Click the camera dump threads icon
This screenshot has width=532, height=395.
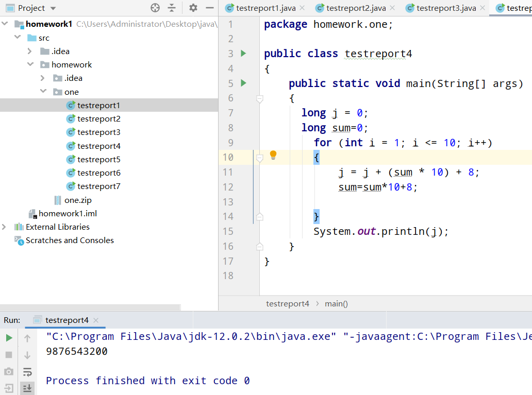9,372
